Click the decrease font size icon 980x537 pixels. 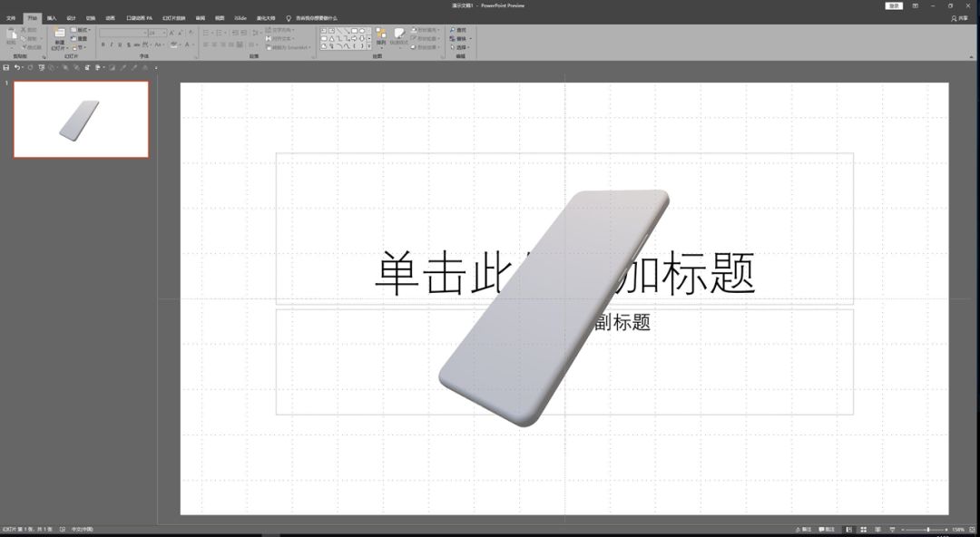click(x=180, y=32)
